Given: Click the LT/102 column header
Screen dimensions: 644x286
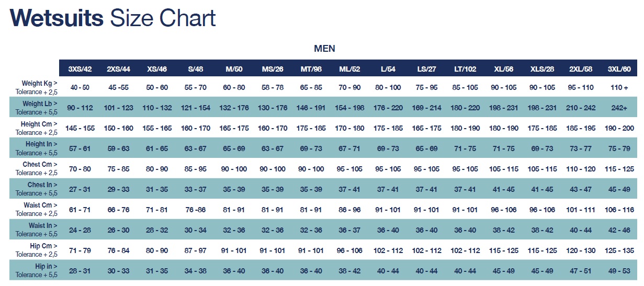Looking at the screenshot, I should click(x=465, y=68).
